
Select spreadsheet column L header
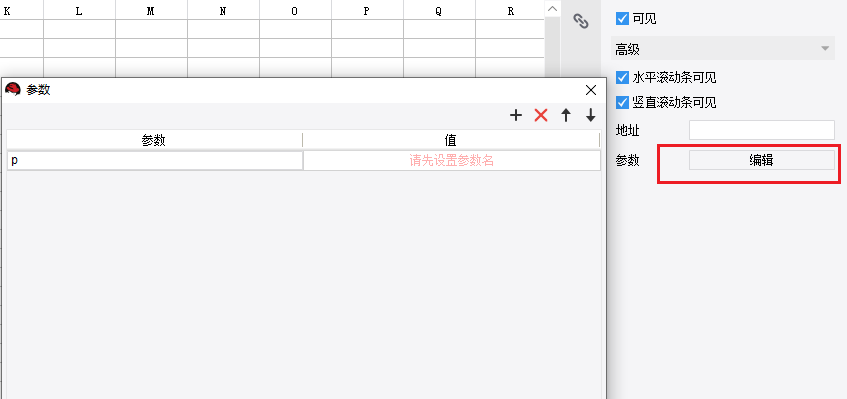pos(79,11)
